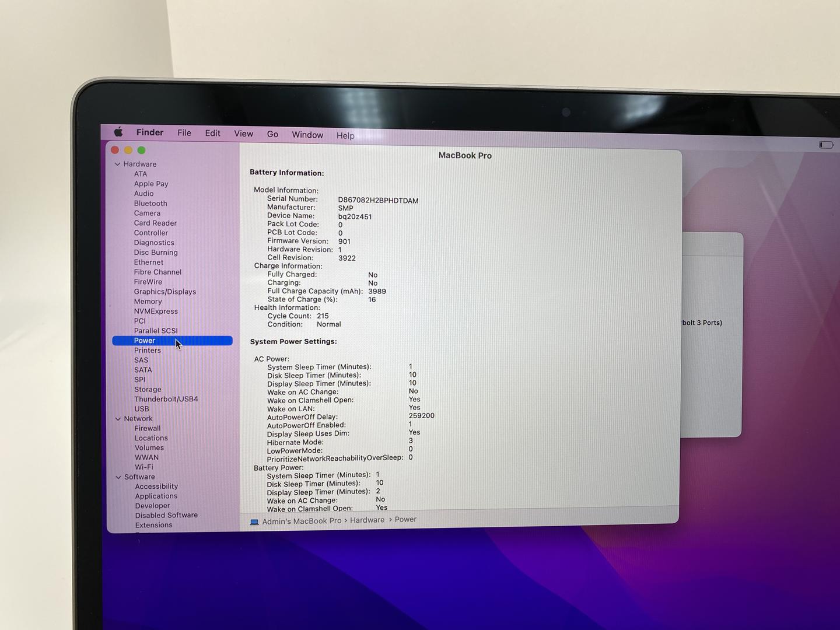Collapse the Hardware section
840x630 pixels.
coord(118,164)
